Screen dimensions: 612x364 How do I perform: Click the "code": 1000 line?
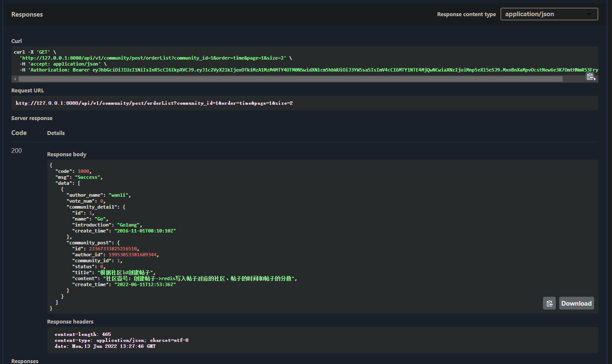73,171
